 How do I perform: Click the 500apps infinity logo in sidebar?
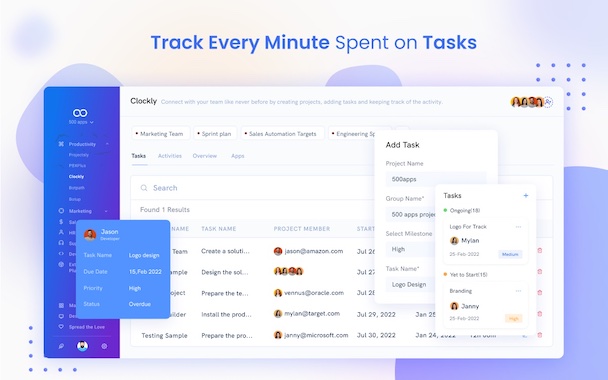(80, 113)
